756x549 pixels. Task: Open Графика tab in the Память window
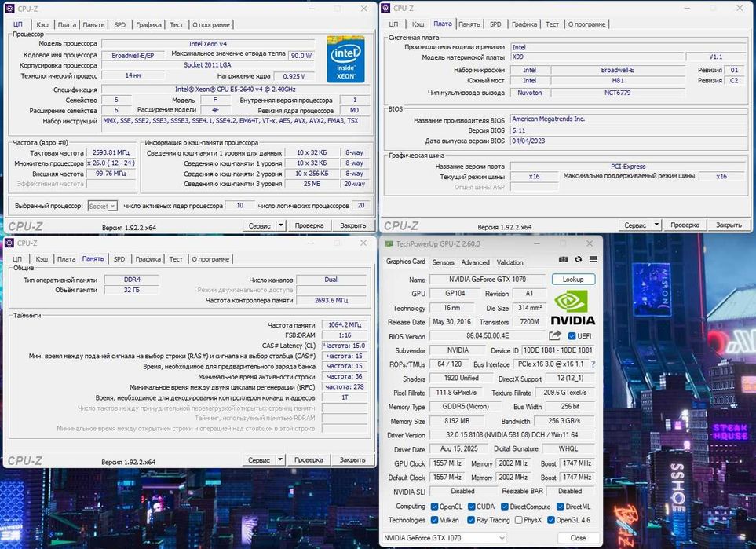click(x=148, y=259)
